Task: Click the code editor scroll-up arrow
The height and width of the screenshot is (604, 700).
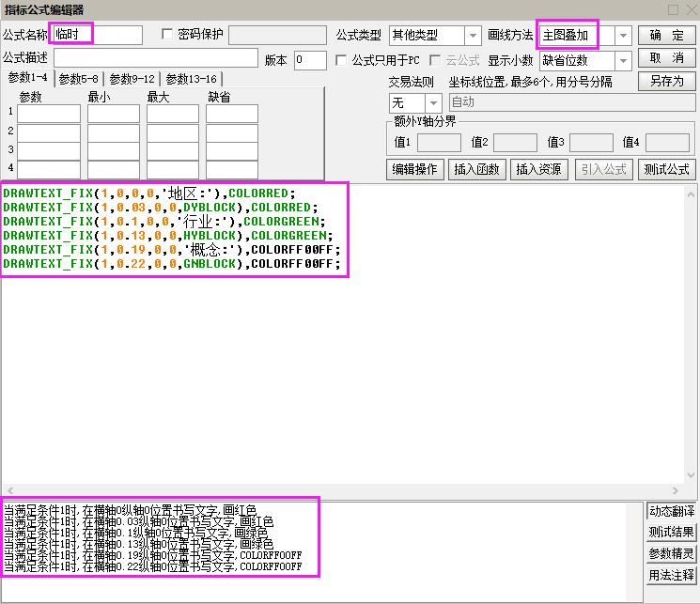Action: (x=691, y=194)
